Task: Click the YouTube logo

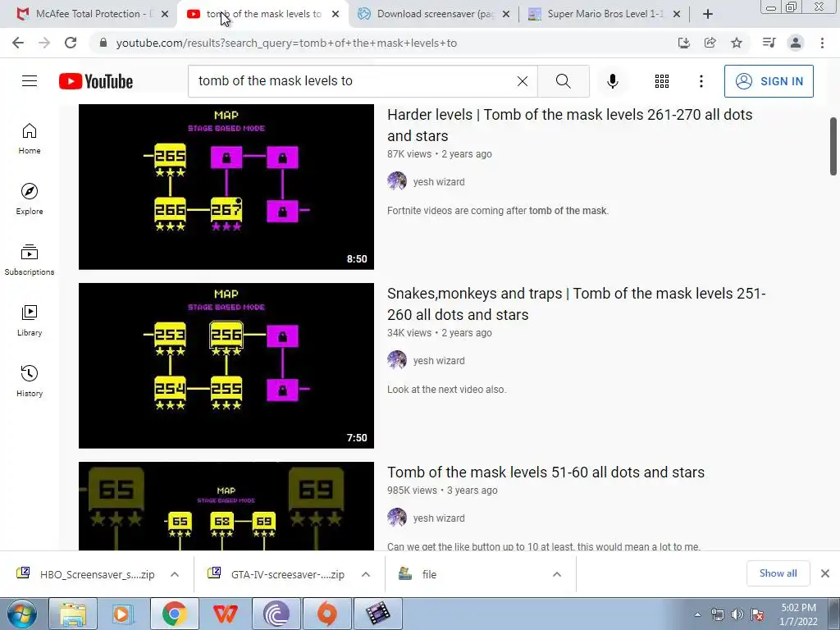Action: [x=96, y=81]
